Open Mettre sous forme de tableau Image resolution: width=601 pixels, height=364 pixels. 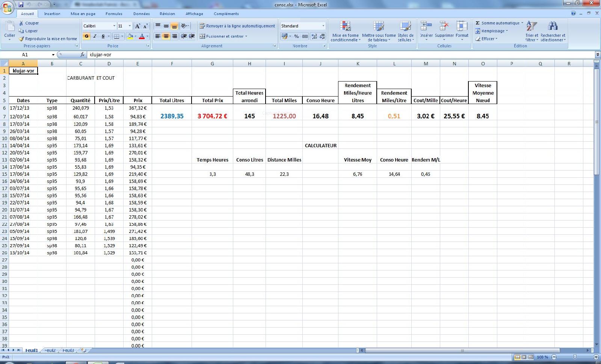(379, 31)
